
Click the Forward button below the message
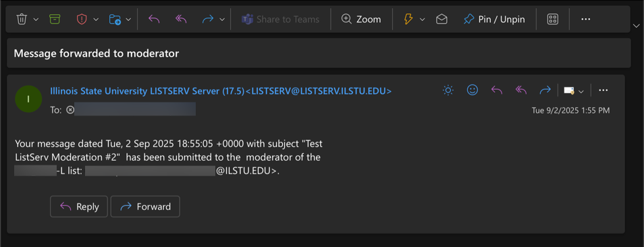click(145, 207)
